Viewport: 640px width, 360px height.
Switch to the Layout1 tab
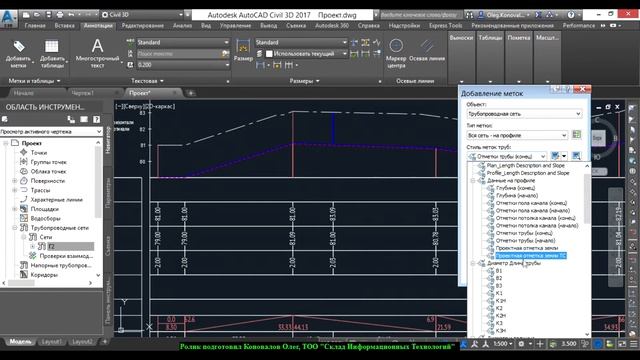coord(51,342)
